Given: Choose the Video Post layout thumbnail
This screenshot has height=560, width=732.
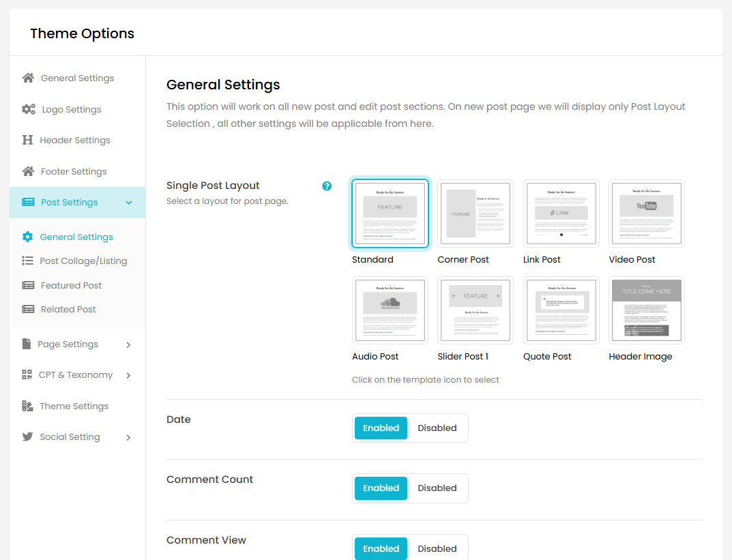Looking at the screenshot, I should (646, 213).
